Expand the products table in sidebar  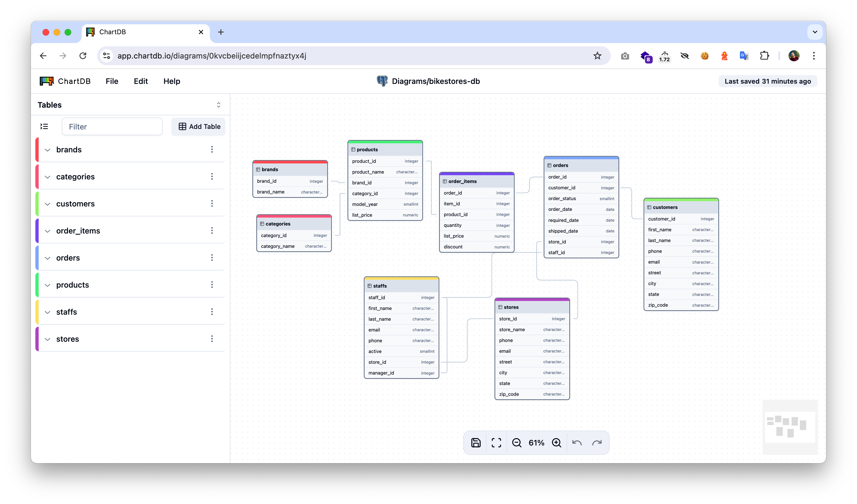click(47, 285)
